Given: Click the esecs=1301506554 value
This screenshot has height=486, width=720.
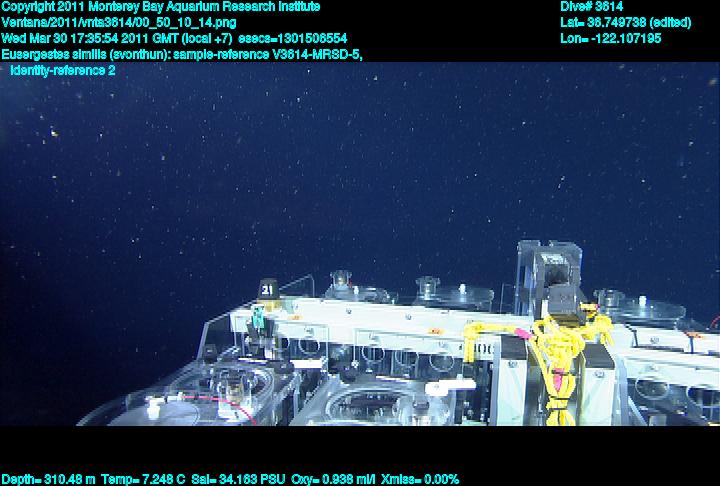Looking at the screenshot, I should (292, 38).
